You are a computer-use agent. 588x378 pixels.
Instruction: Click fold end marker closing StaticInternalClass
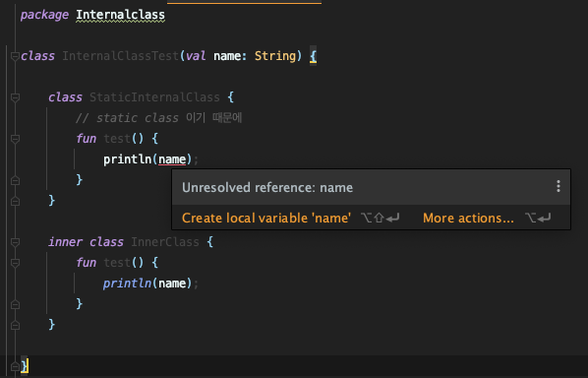click(15, 201)
